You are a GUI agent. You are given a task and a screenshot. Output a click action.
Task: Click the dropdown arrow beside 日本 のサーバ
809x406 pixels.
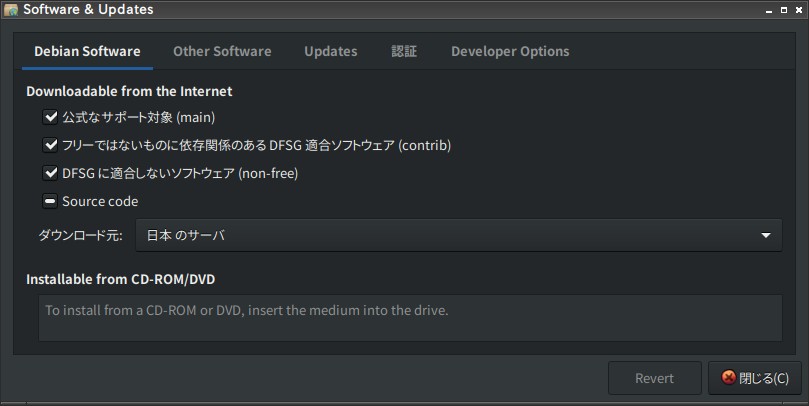[766, 235]
